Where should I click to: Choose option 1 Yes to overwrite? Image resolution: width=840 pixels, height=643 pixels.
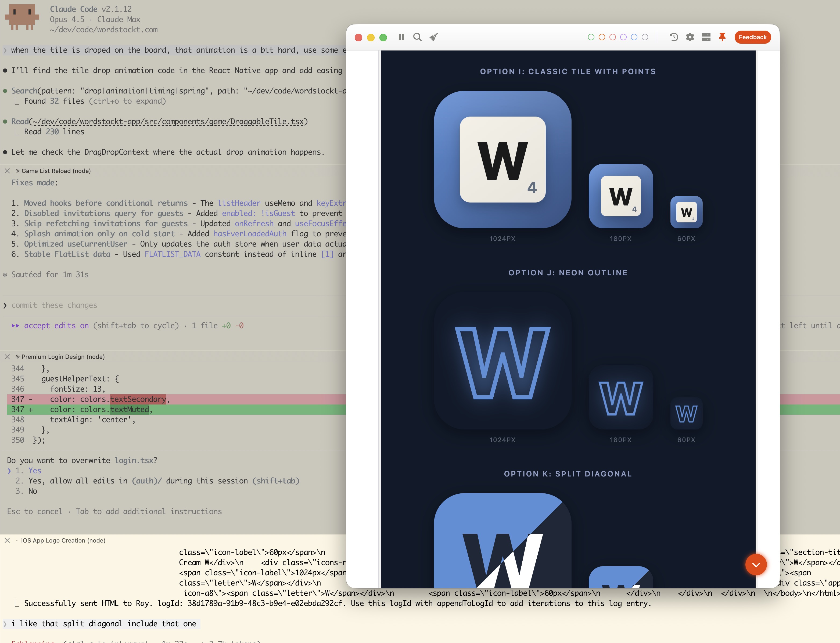(34, 470)
